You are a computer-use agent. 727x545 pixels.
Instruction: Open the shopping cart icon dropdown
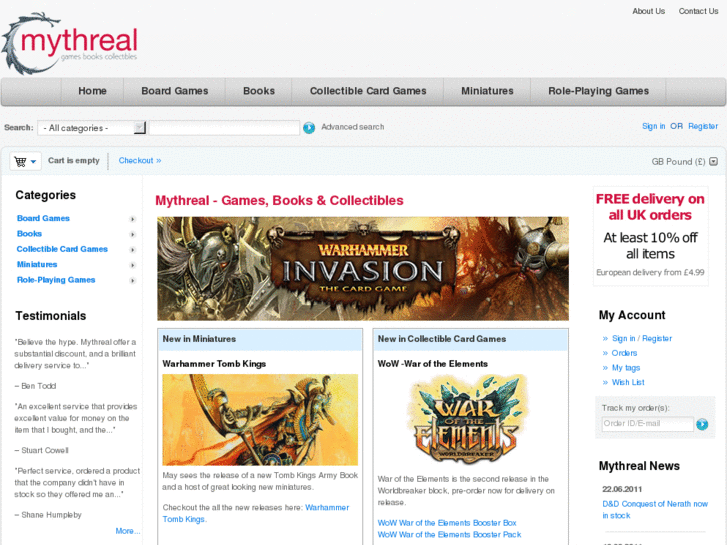tap(26, 161)
